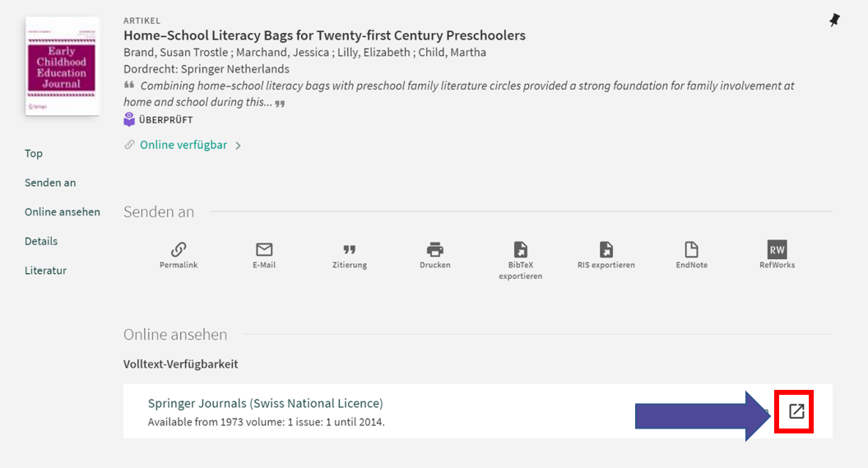
Task: Copy the Permalink for this article
Action: [179, 250]
